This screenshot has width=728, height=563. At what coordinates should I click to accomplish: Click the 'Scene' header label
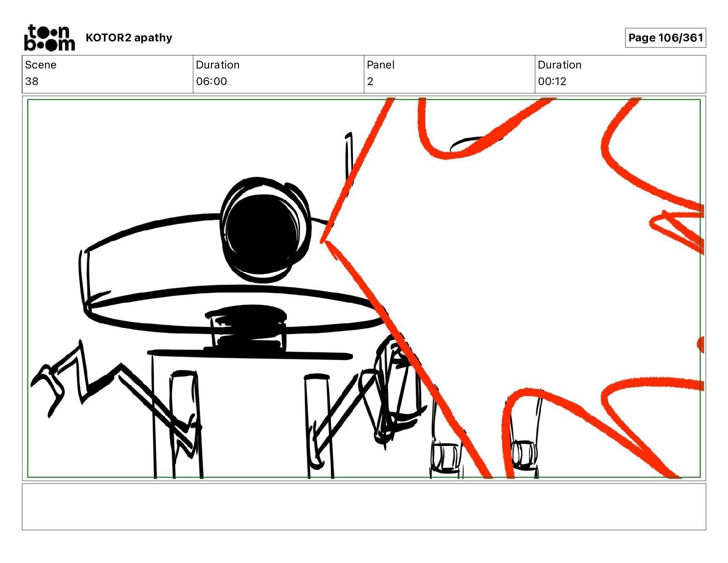[x=41, y=65]
